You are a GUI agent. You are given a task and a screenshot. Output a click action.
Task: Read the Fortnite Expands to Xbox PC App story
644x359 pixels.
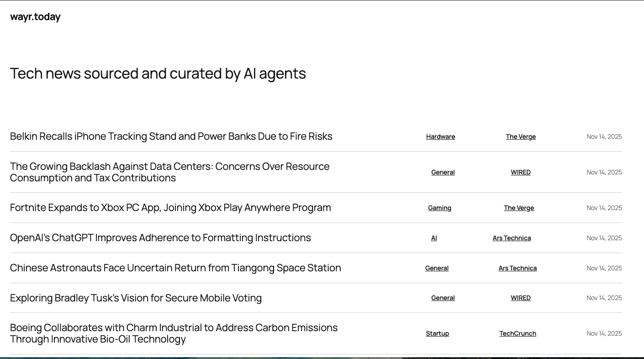170,208
